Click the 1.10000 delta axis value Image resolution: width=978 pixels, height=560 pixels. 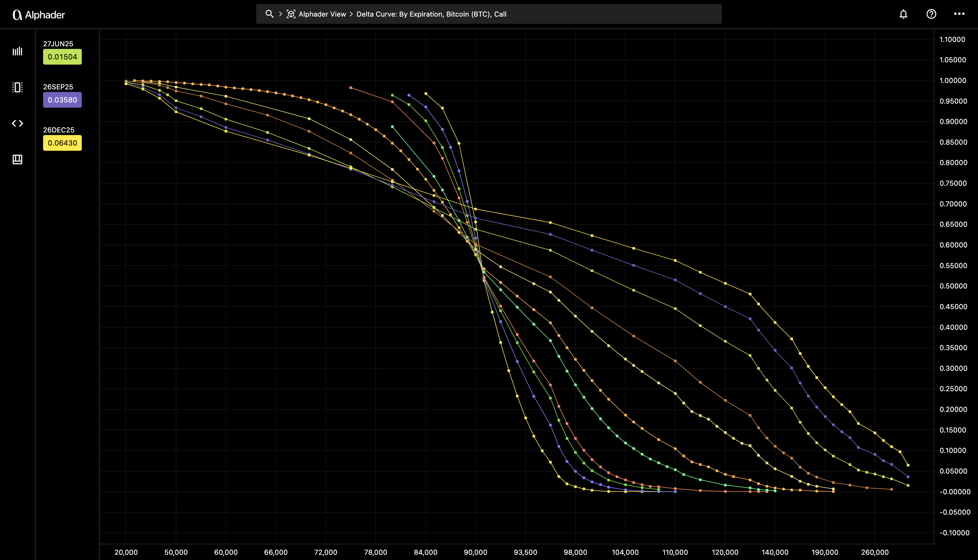tap(952, 39)
